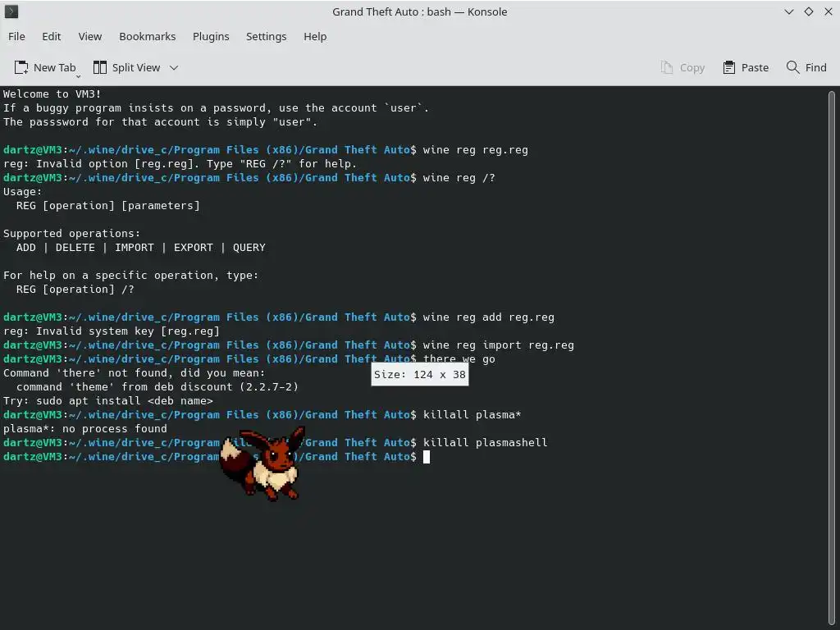Click the Paste label
The image size is (840, 630).
coord(755,67)
